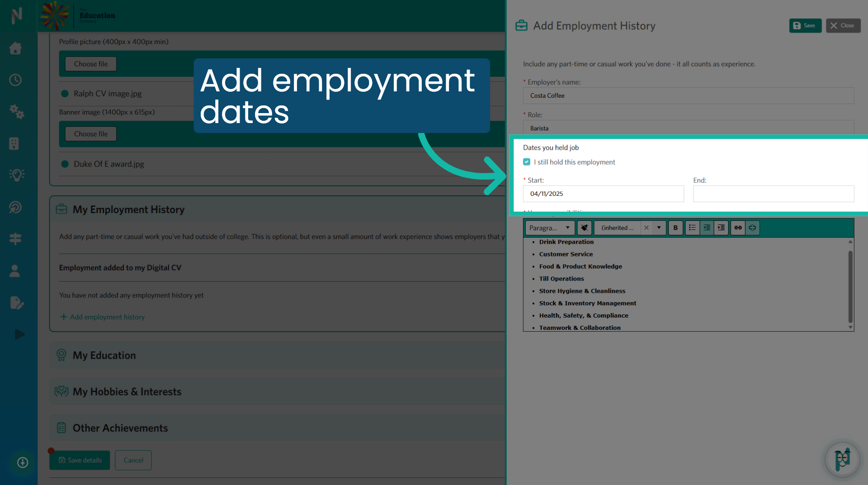Click the circled plus icon at the sidebar bottom
Screen dimensions: 868x485
23,462
